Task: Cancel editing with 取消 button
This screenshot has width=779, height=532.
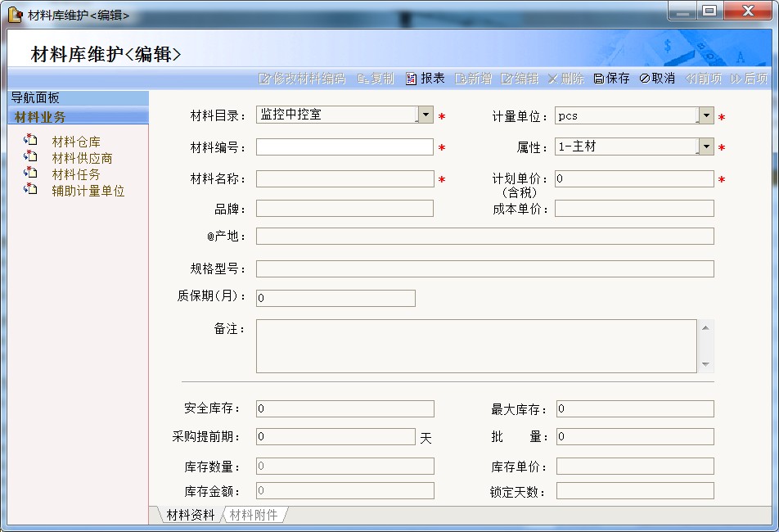Action: point(657,79)
